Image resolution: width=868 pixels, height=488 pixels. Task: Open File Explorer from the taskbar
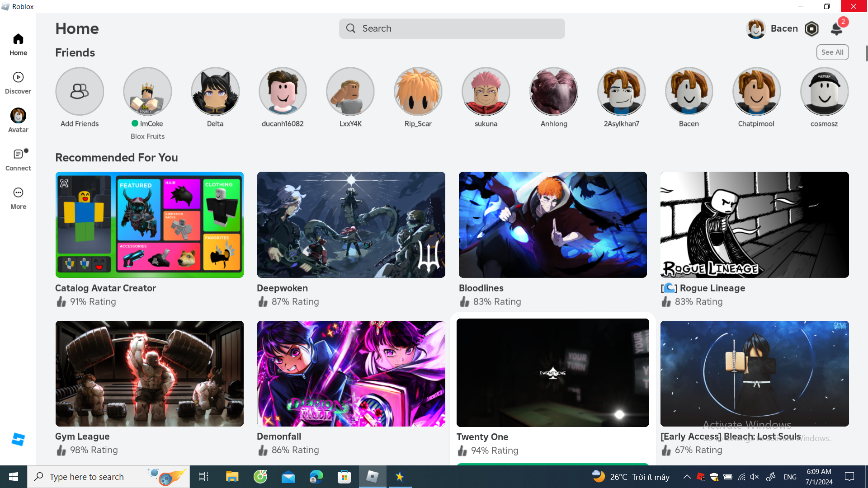click(x=232, y=477)
